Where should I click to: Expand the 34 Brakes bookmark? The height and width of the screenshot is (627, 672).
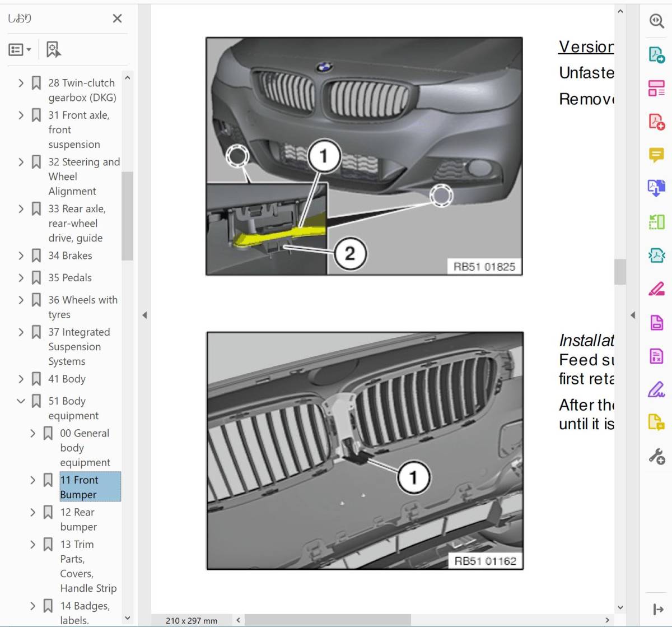click(21, 256)
